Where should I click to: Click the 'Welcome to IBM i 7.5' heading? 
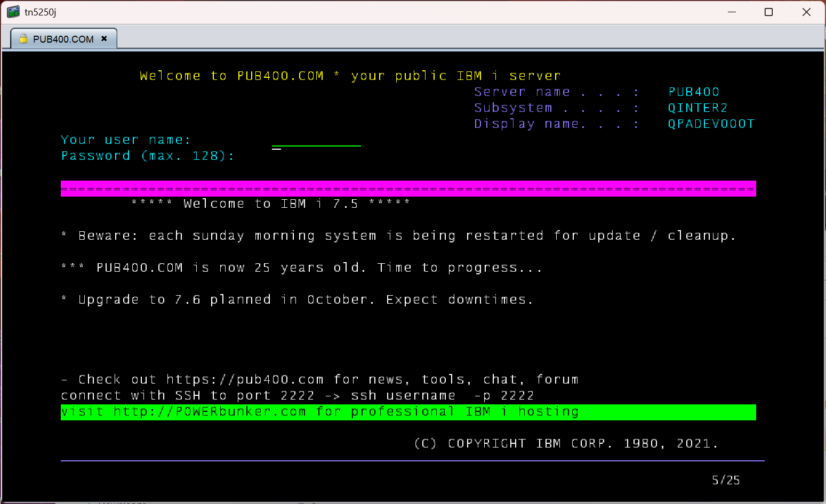click(x=271, y=204)
